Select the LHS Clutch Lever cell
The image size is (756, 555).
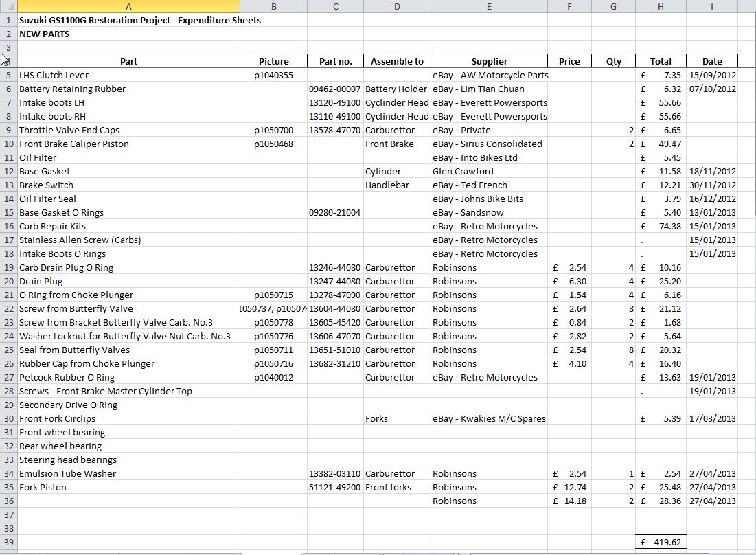(128, 76)
